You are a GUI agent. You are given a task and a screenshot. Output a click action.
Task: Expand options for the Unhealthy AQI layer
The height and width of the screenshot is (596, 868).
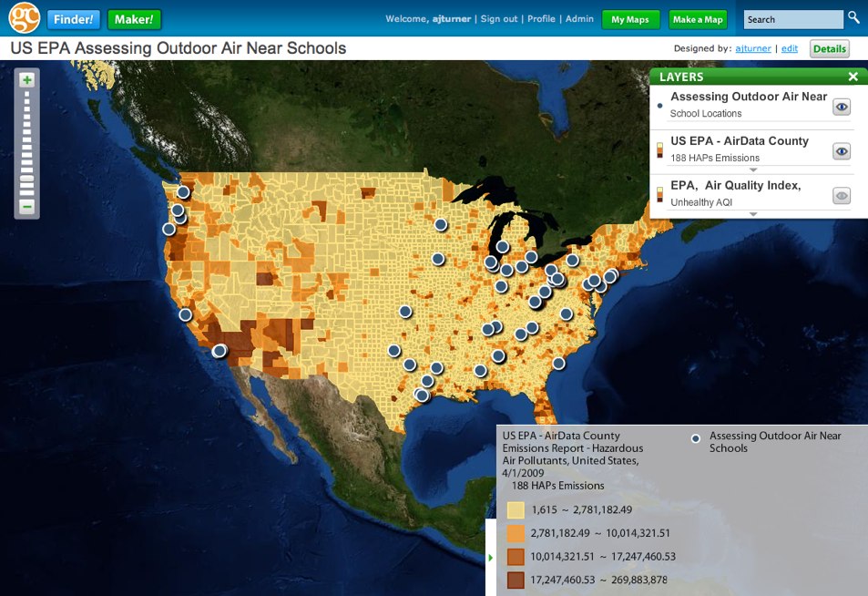(x=753, y=214)
